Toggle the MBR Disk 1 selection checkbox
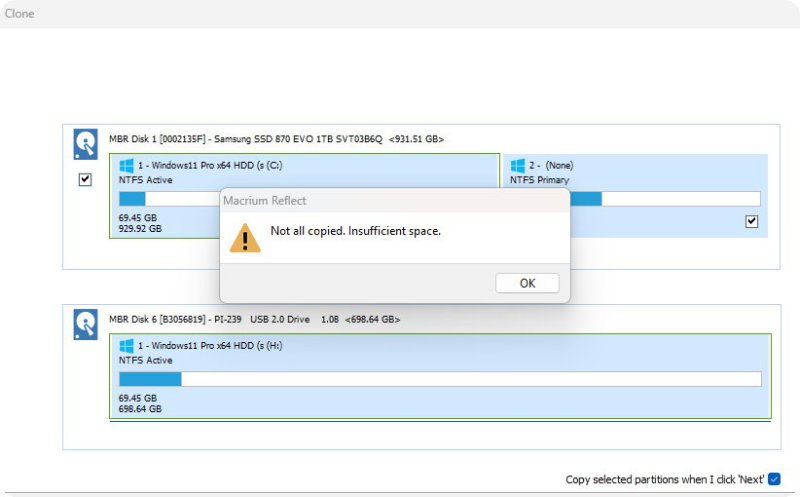Screen dimensions: 800x497 pos(85,180)
